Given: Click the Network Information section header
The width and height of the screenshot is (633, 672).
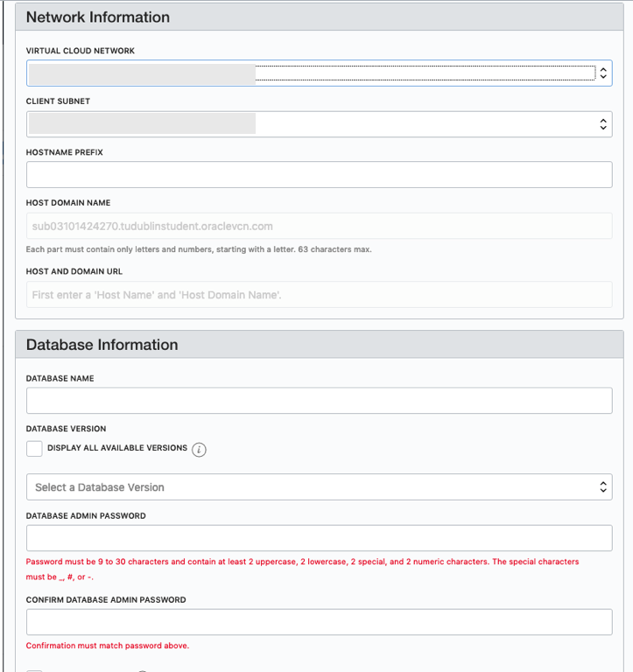Looking at the screenshot, I should coord(98,17).
